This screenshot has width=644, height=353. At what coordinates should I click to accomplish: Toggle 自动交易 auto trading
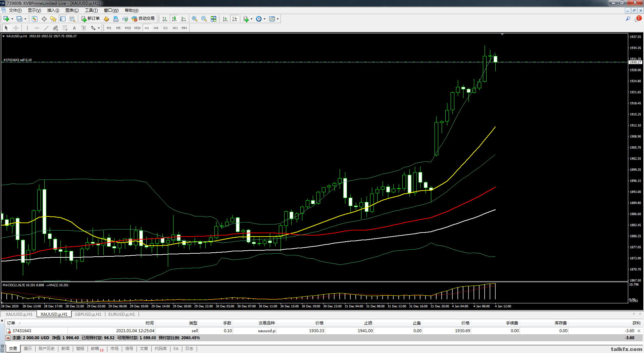(x=143, y=19)
